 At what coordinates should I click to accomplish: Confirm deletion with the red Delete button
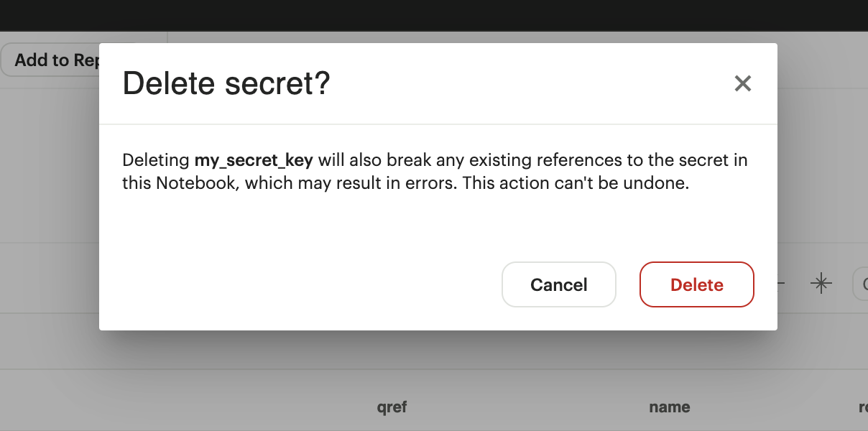696,284
